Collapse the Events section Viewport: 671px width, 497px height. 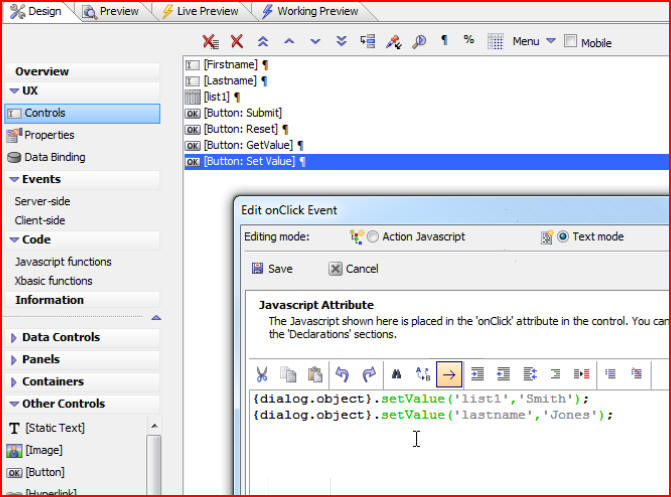point(15,179)
